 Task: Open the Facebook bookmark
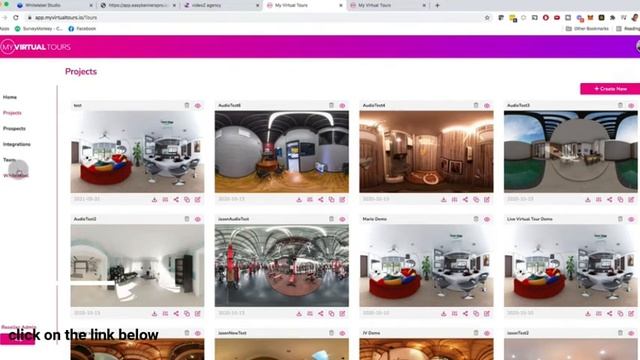click(x=82, y=29)
